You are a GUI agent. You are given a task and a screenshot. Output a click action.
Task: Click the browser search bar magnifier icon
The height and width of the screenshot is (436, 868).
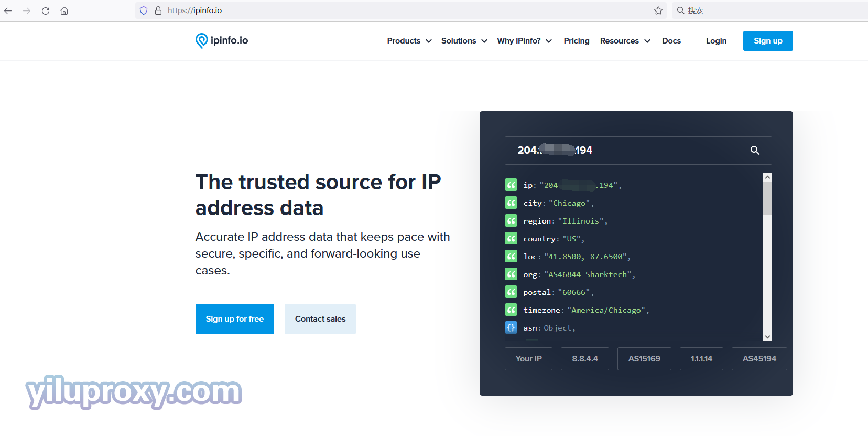coord(680,10)
